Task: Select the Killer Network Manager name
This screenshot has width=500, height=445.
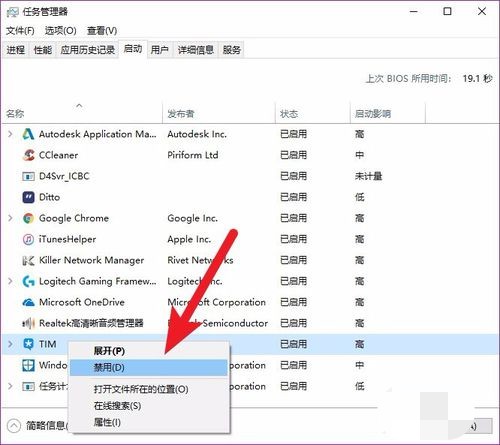Action: coord(91,260)
